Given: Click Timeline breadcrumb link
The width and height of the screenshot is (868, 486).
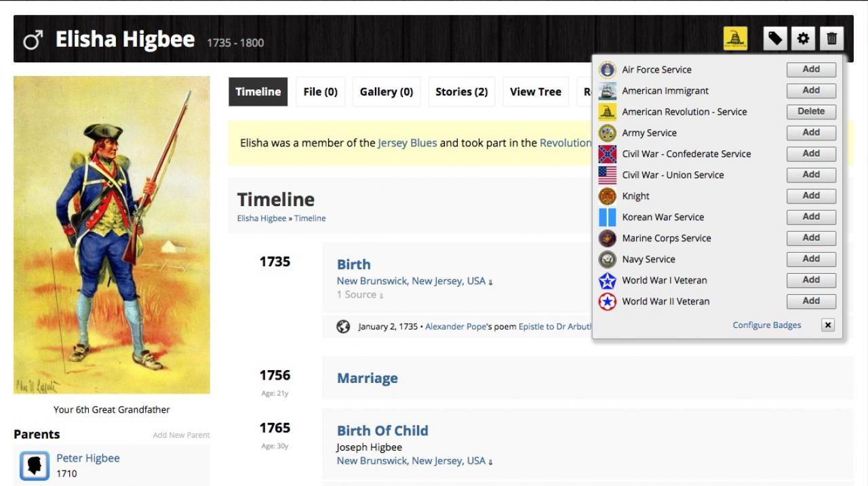Looking at the screenshot, I should tap(310, 218).
